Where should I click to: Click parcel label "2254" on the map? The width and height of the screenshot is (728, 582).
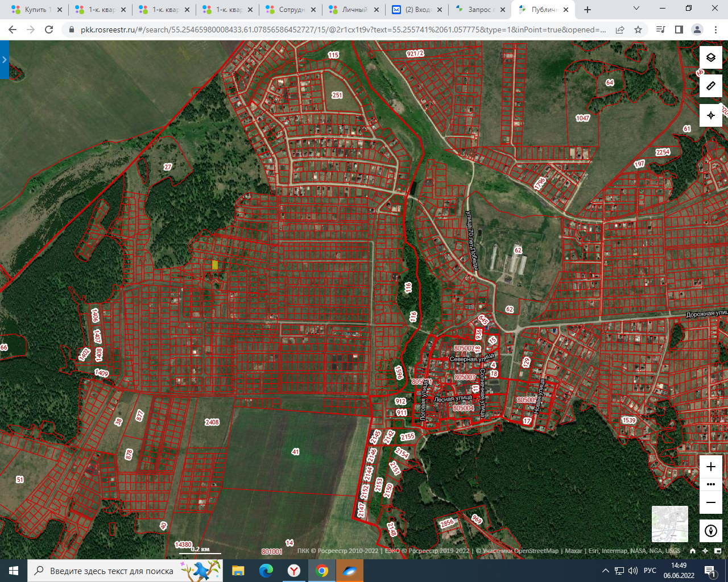point(663,152)
